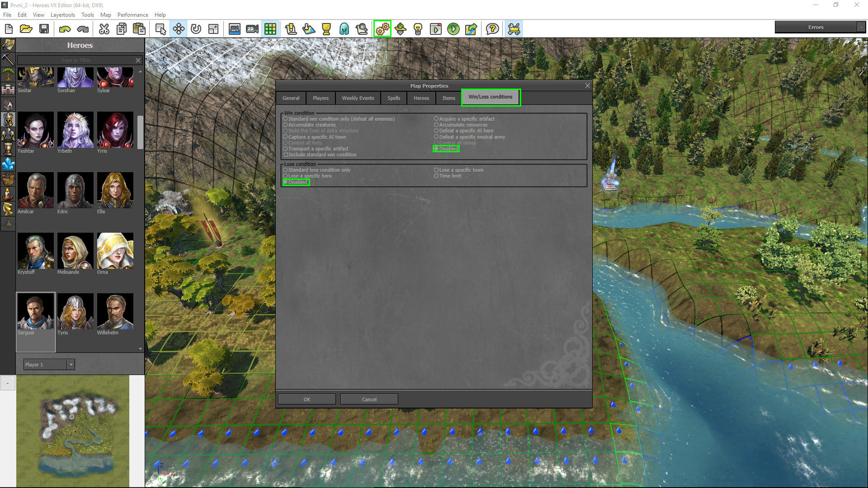This screenshot has width=868, height=488.
Task: Click the Paste clipboard icon
Action: point(139,29)
